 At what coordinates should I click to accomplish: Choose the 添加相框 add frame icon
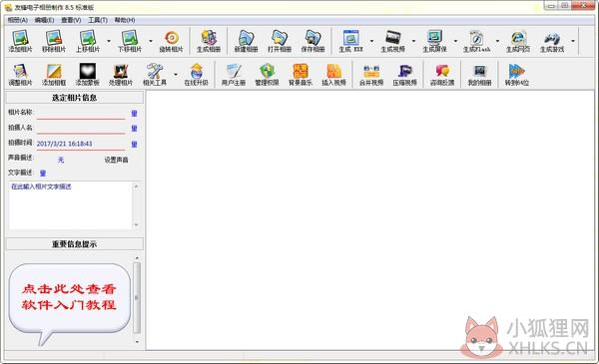coord(54,75)
